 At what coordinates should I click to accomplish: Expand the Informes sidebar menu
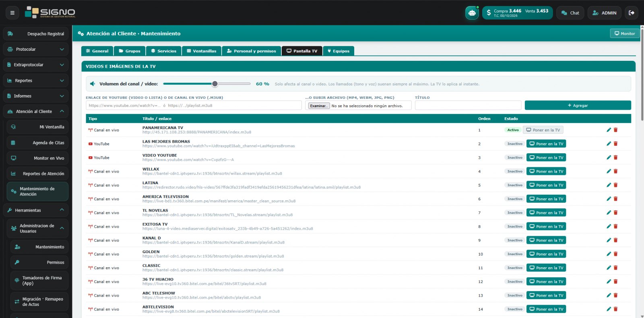coord(35,96)
